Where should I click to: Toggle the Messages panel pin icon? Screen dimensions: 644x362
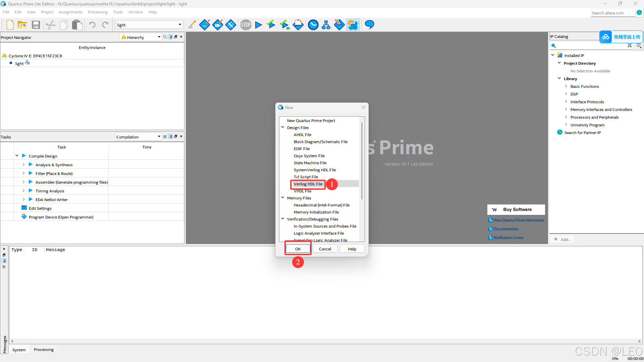pyautogui.click(x=4, y=261)
